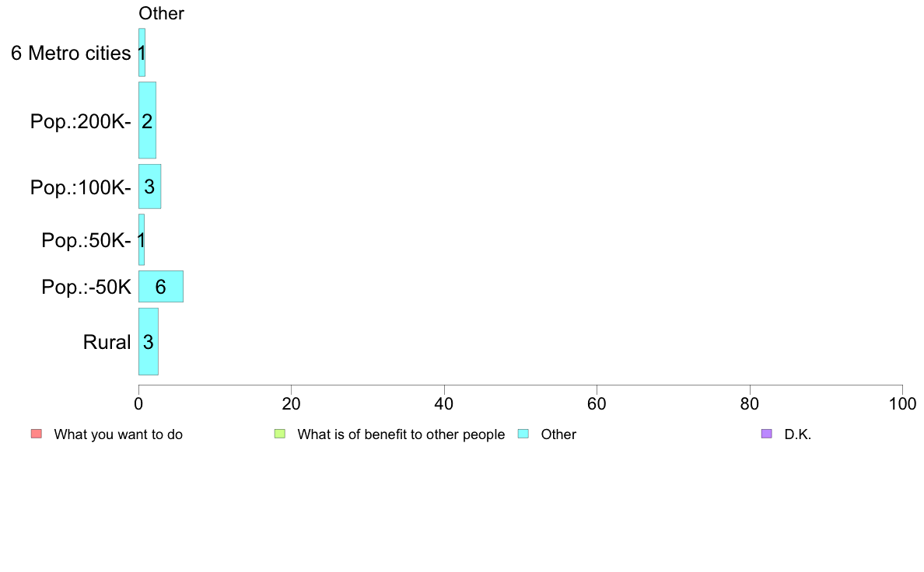Click the 'D.K.' legend text

(x=798, y=434)
